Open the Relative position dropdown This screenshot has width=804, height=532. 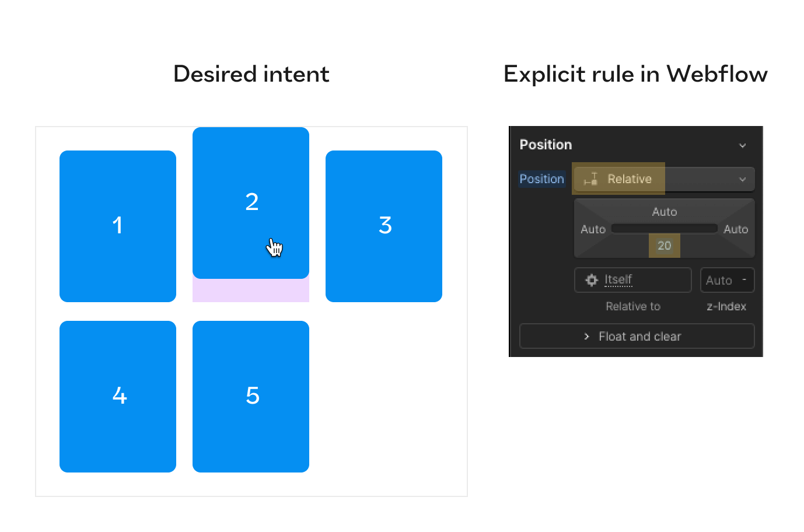click(x=742, y=179)
